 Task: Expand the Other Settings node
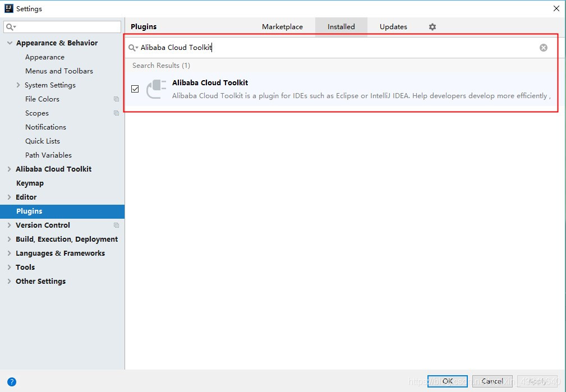(9, 281)
